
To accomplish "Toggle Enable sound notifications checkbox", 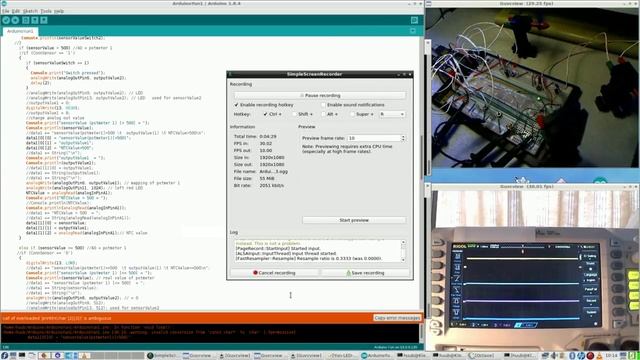I will point(323,105).
